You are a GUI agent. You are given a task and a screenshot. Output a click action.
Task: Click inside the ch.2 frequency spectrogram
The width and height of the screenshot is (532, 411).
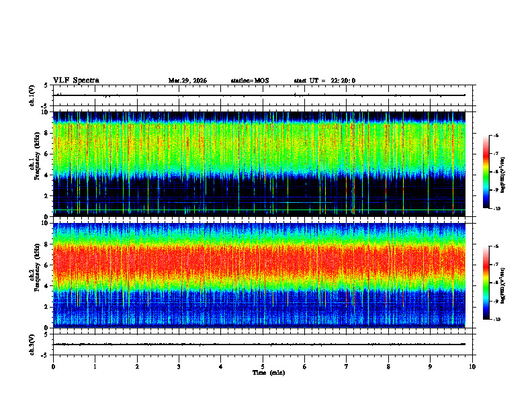(x=259, y=275)
